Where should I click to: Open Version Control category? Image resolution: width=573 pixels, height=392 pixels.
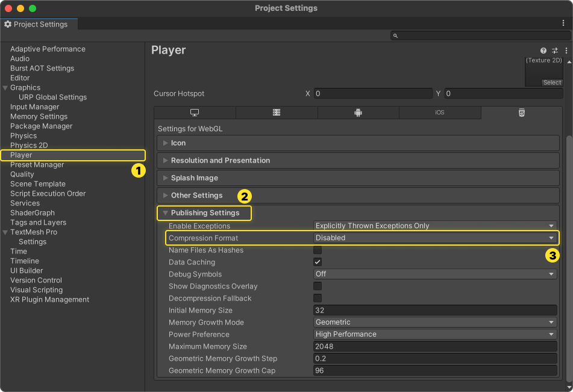(36, 280)
